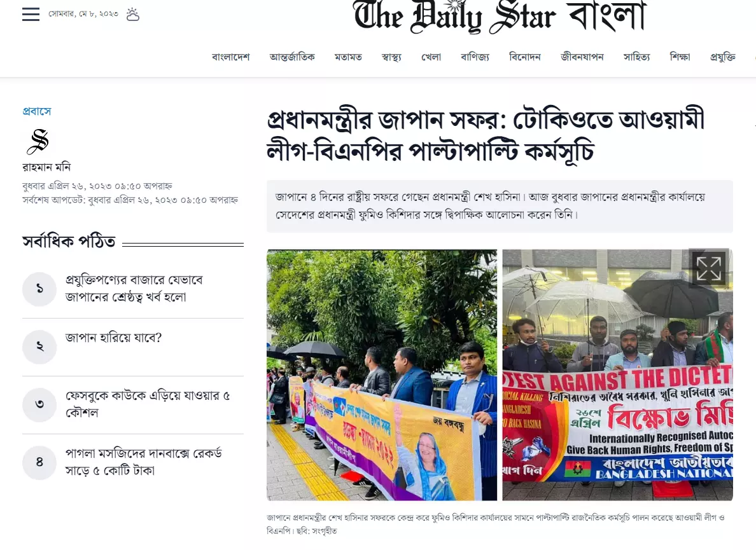The height and width of the screenshot is (550, 756).
Task: Click The Daily Star বাংলা masthead logo
Action: point(499,17)
